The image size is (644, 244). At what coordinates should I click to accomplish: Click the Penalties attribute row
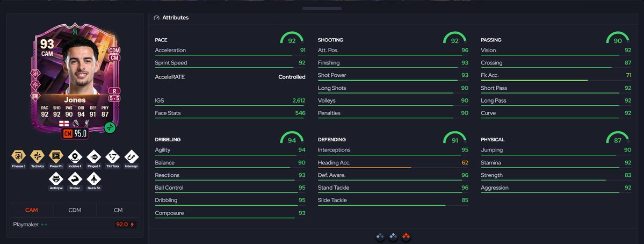(393, 113)
